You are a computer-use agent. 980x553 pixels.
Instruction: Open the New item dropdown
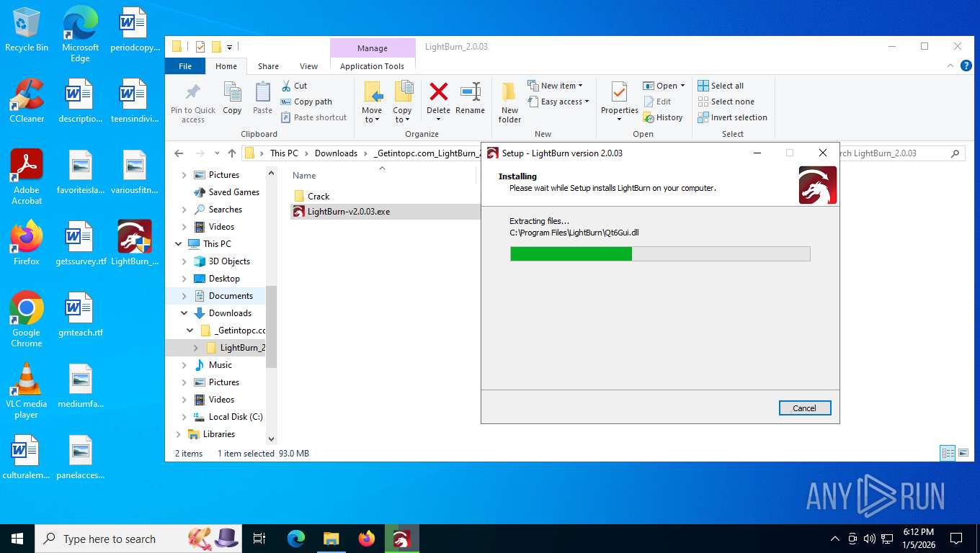pyautogui.click(x=555, y=86)
